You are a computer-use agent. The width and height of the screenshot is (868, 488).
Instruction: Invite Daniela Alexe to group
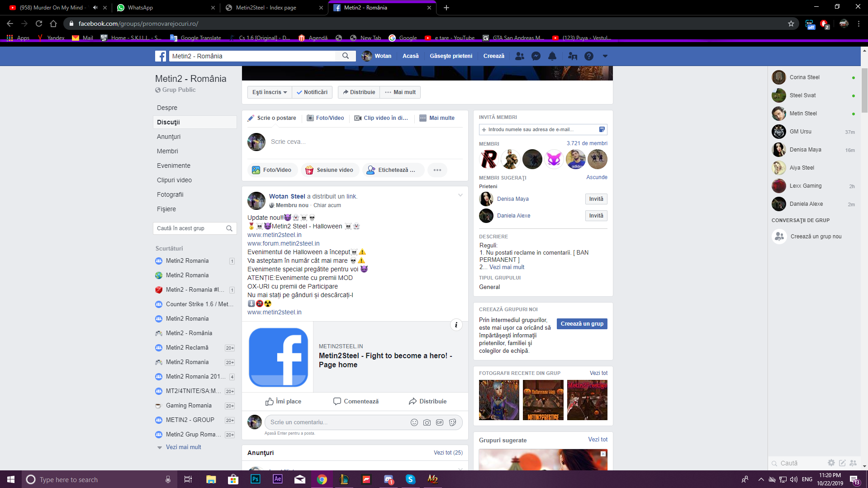click(x=596, y=216)
